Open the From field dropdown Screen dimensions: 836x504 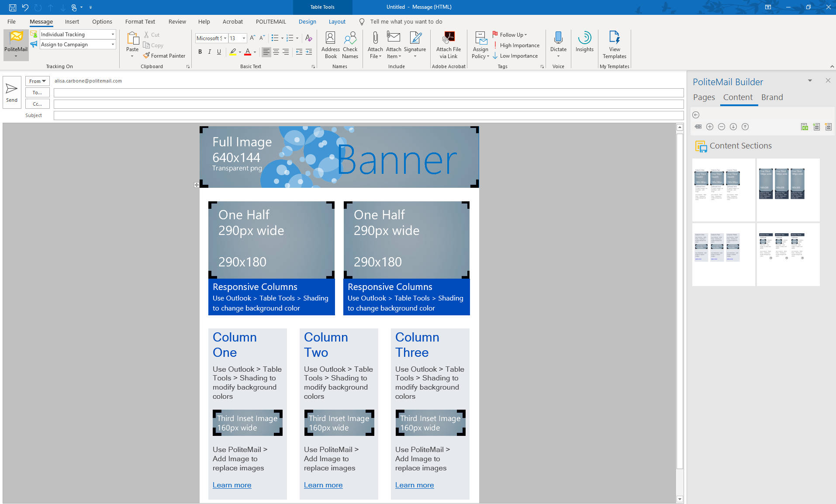click(37, 81)
